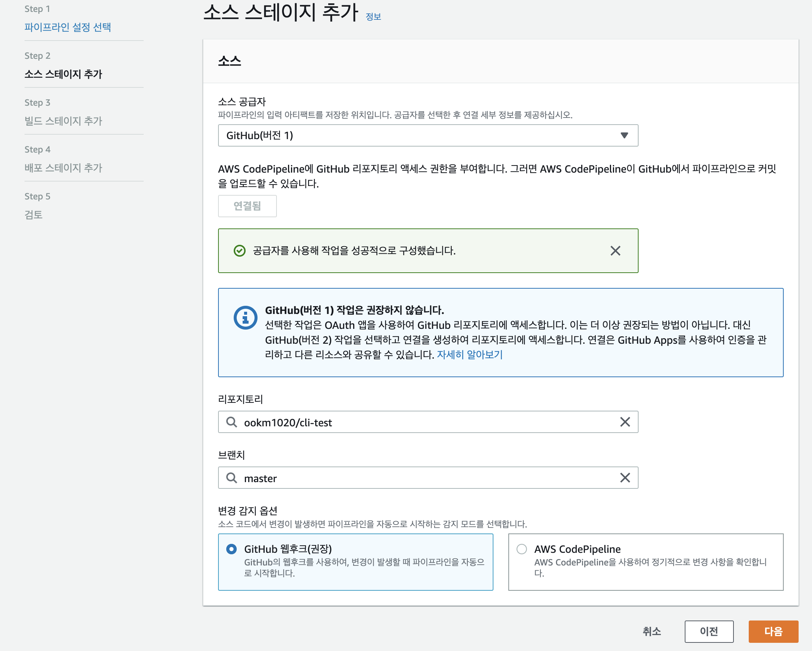This screenshot has width=812, height=651.
Task: Select Step 2 소스 스테이지 추가
Action: tap(63, 74)
